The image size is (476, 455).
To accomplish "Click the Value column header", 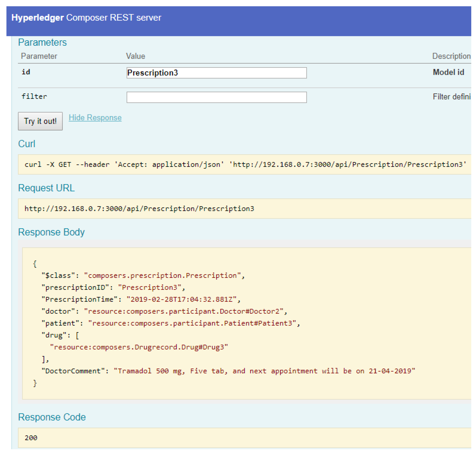I will pyautogui.click(x=136, y=56).
